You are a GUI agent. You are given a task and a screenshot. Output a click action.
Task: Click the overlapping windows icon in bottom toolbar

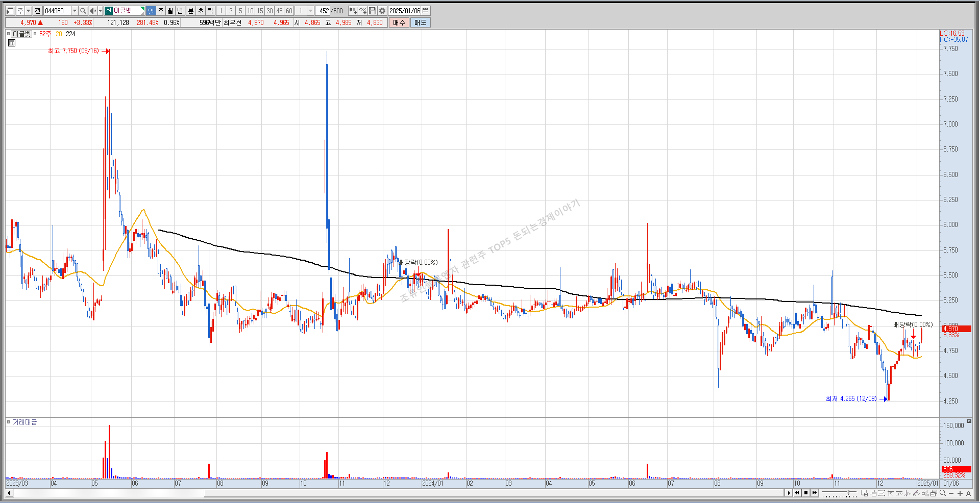(x=873, y=493)
